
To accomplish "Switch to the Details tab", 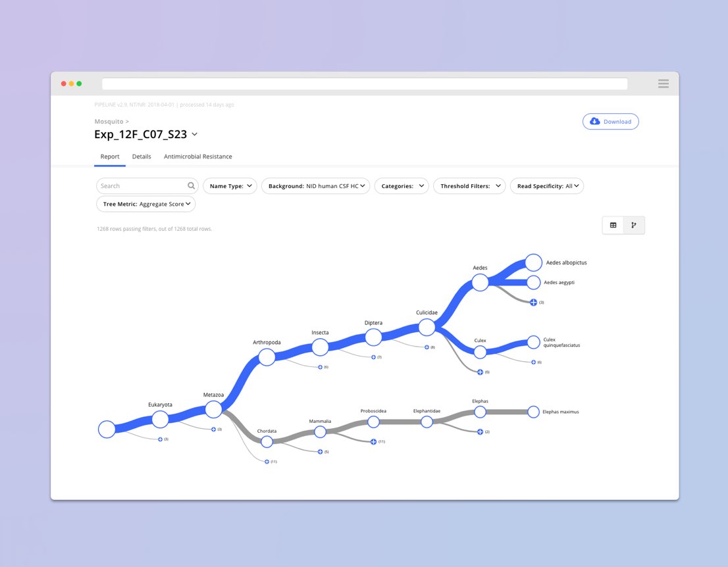I will pyautogui.click(x=142, y=157).
